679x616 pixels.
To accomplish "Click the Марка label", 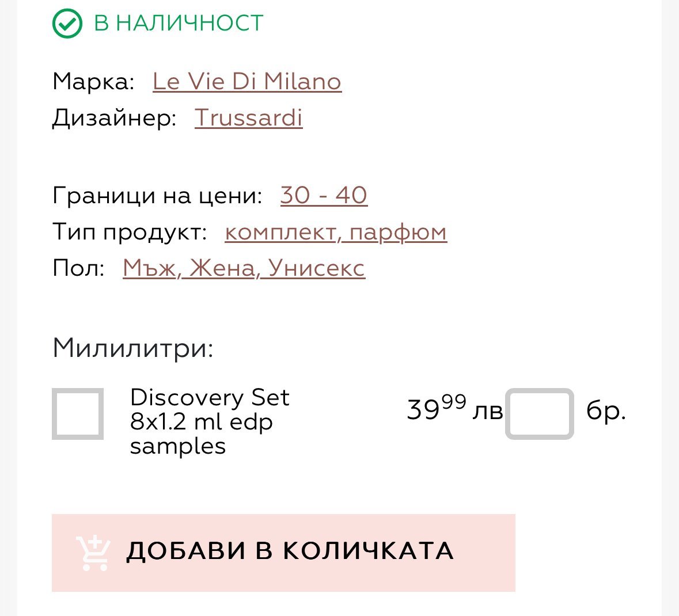I will coord(93,81).
